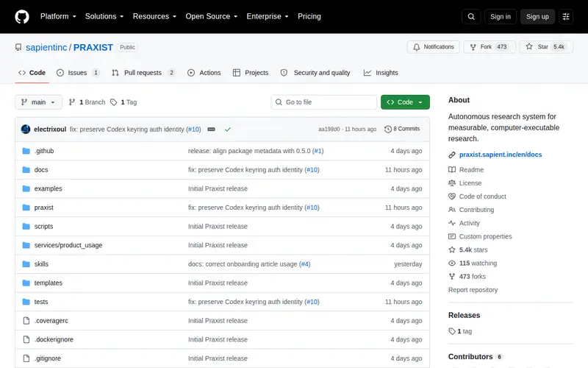Click the Sign in button

click(x=501, y=16)
